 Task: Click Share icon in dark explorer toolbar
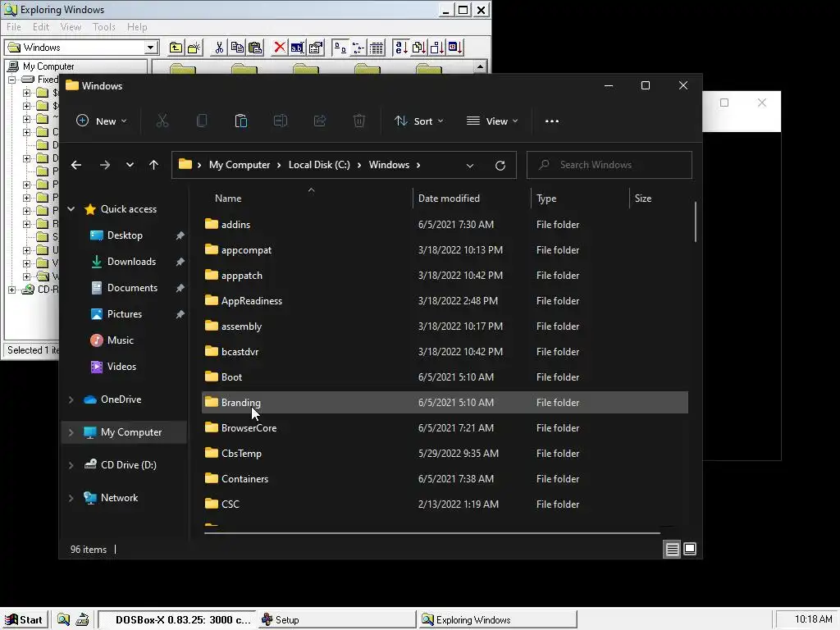(320, 121)
